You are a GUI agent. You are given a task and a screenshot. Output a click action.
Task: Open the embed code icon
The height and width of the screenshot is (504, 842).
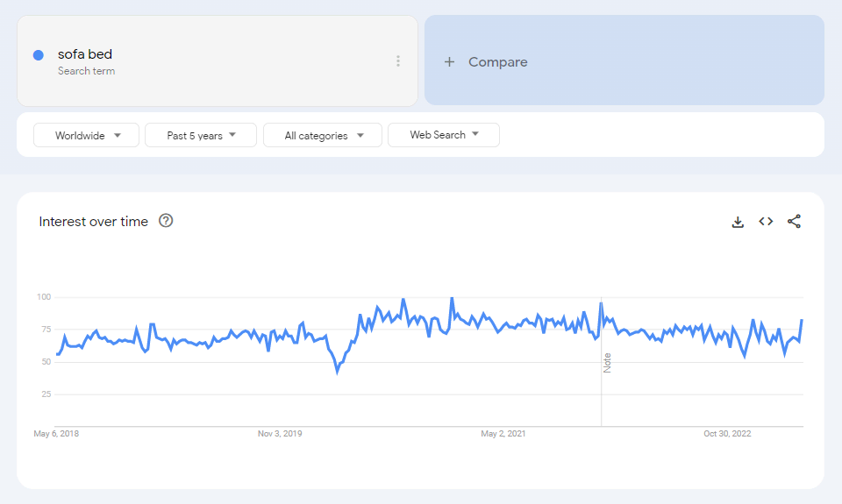tap(766, 222)
